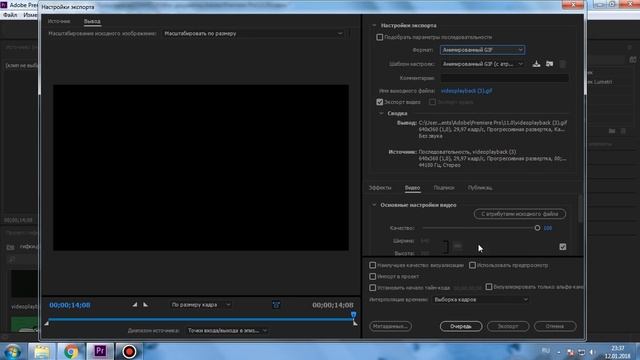640x360 pixels.
Task: Toggle the 'Экспорт аудио' checkbox
Action: point(432,102)
